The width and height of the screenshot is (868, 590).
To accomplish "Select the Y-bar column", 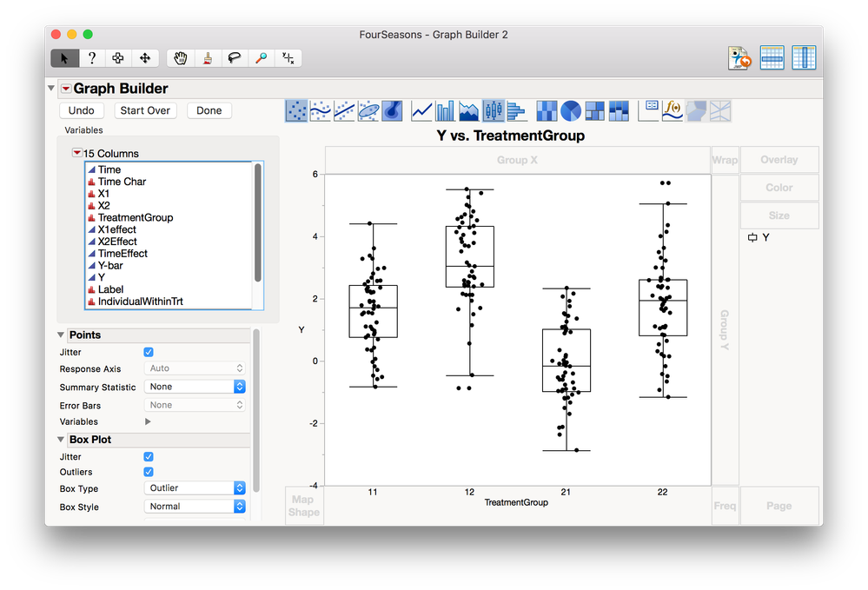I will tap(169, 265).
